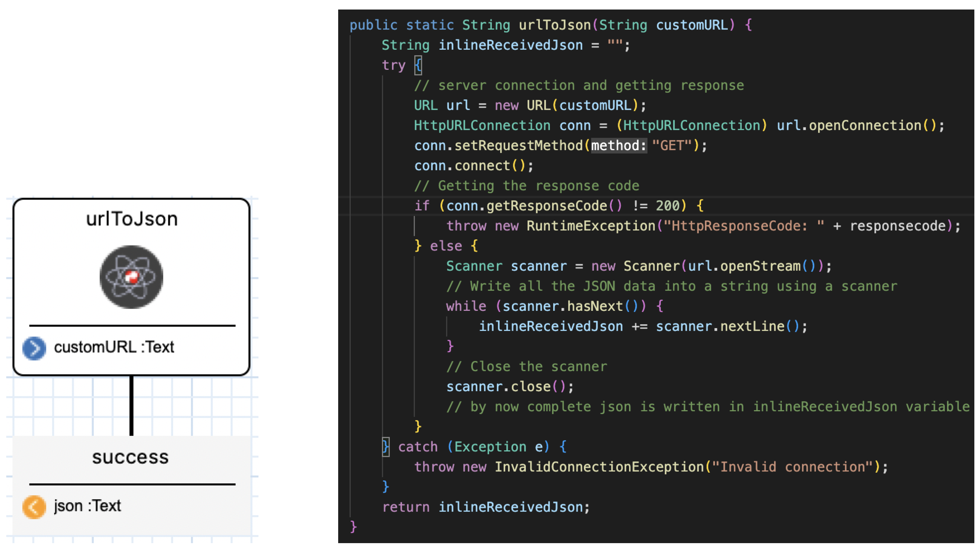Click the urlToJson method name in the signature
Screen dimensions: 980x547
[554, 25]
